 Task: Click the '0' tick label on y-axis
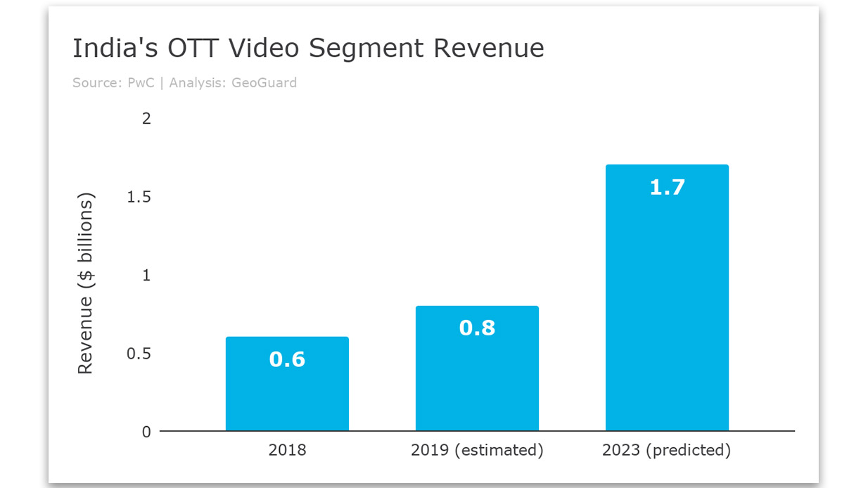[x=146, y=432]
